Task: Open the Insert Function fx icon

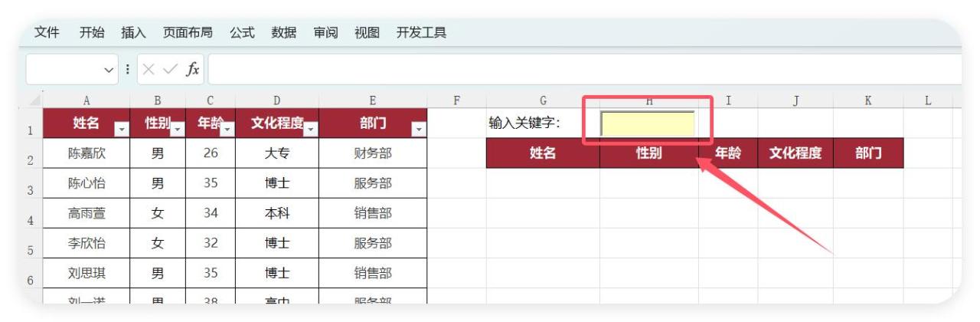Action: (x=194, y=70)
